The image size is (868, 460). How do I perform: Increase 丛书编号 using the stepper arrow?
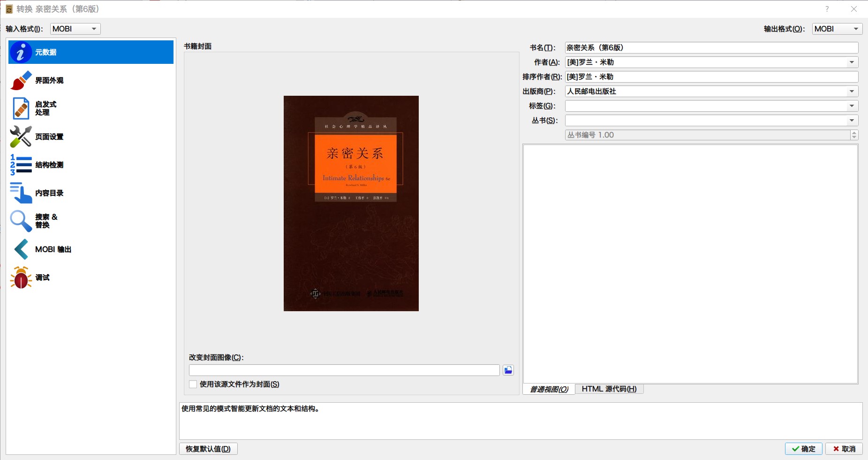click(853, 132)
